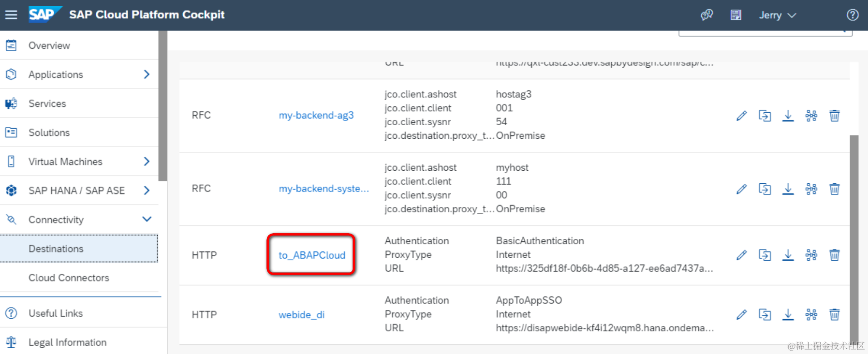Viewport: 868px width, 354px height.
Task: Edit the my-backend-syste... destination
Action: [742, 189]
